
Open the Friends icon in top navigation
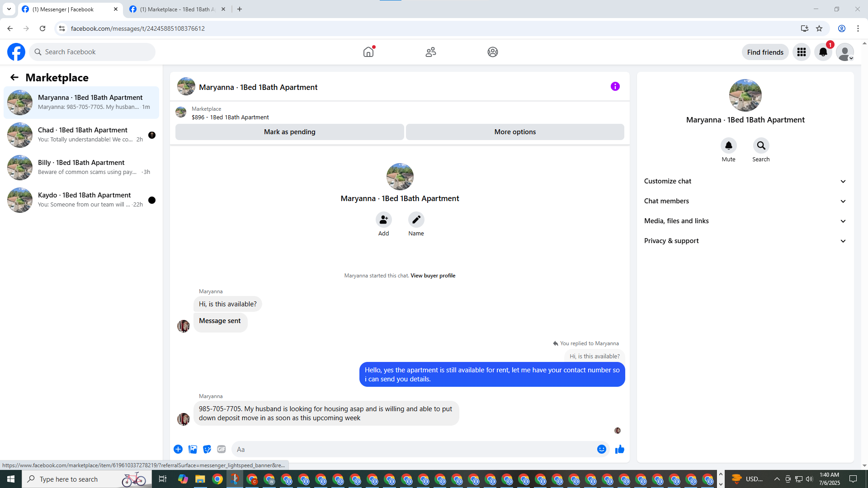point(430,52)
